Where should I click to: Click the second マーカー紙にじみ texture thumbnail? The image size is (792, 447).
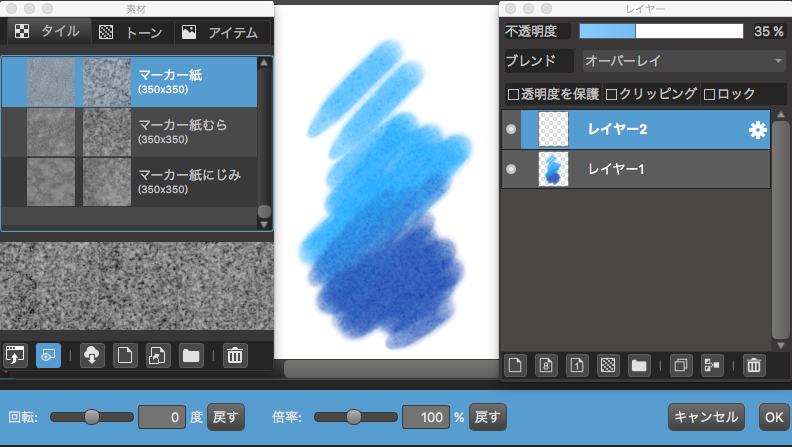click(107, 182)
